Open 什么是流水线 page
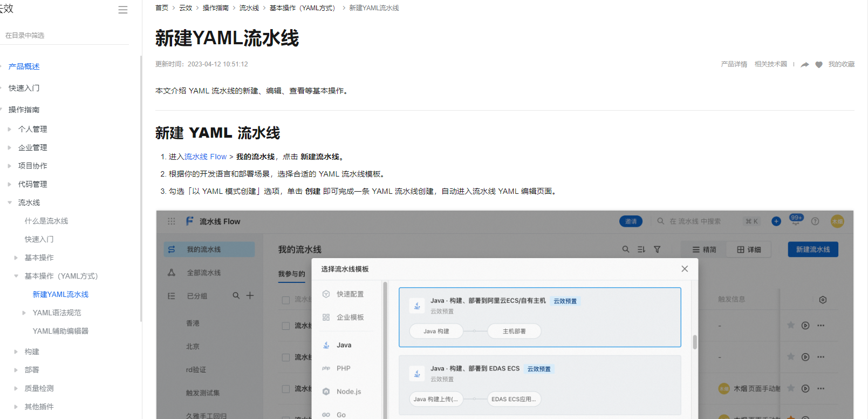Viewport: 868px width, 419px height. click(46, 221)
